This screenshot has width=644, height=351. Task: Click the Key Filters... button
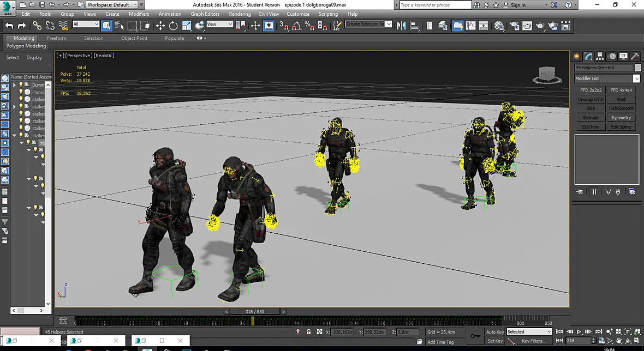tap(534, 341)
